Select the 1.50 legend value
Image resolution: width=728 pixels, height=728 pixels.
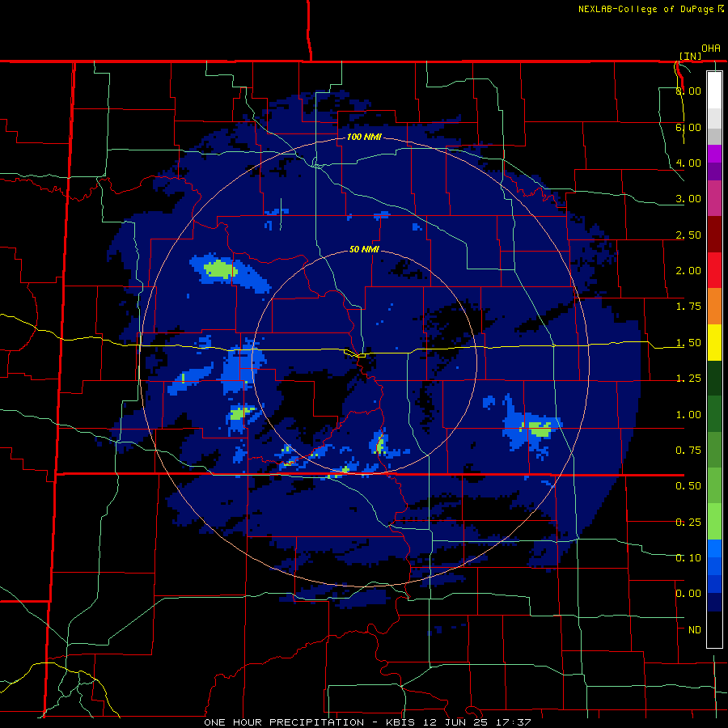pos(688,343)
